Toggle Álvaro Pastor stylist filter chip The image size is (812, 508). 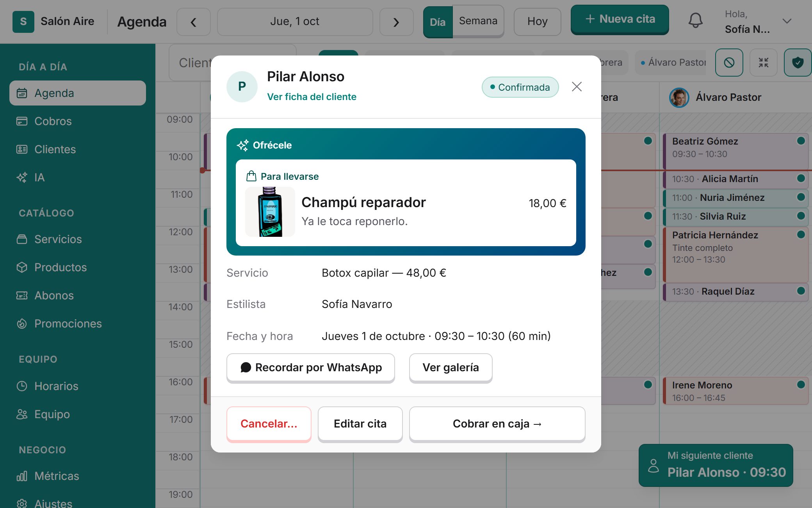coord(671,63)
